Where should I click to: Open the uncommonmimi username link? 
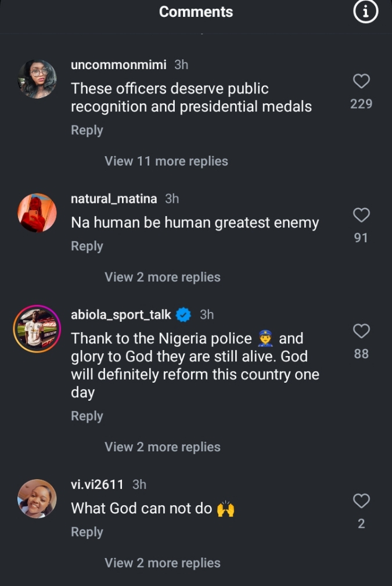pyautogui.click(x=119, y=64)
